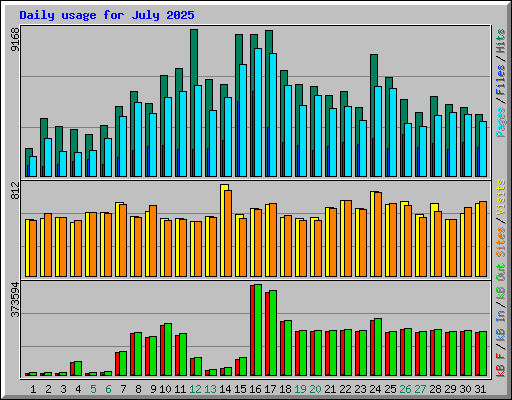
Task: Click the 'Sites' legend label
Action: pos(501,242)
